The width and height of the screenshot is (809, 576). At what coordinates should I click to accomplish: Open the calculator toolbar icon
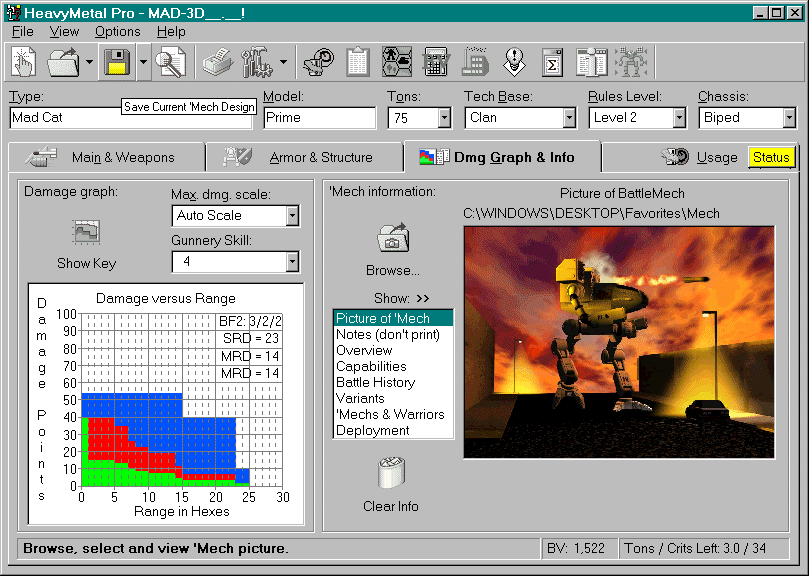pos(436,62)
